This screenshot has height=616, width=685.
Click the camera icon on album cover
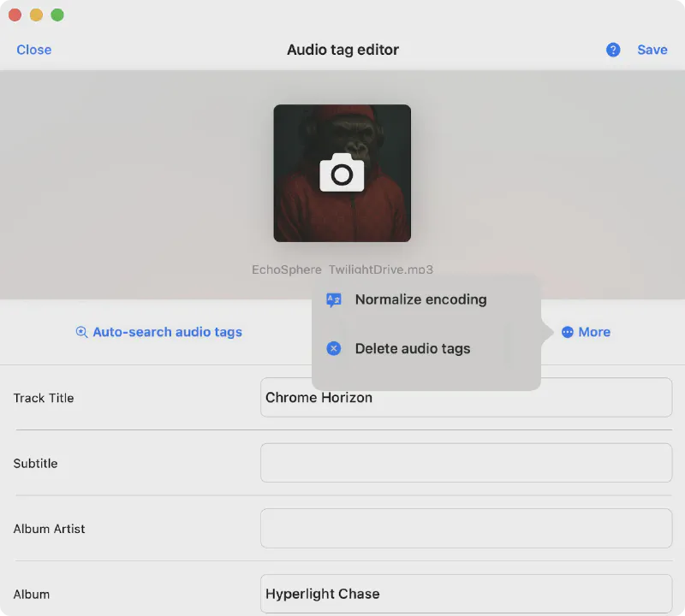(x=342, y=174)
